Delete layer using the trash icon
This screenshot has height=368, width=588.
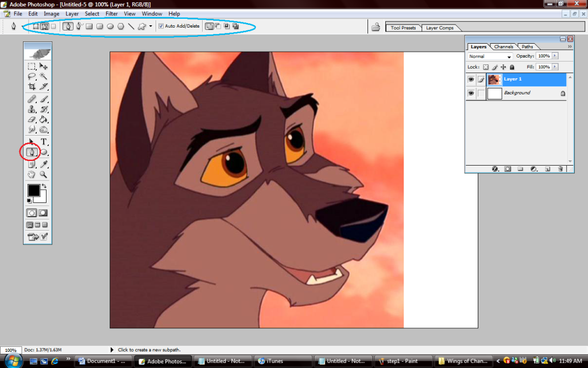tap(560, 169)
